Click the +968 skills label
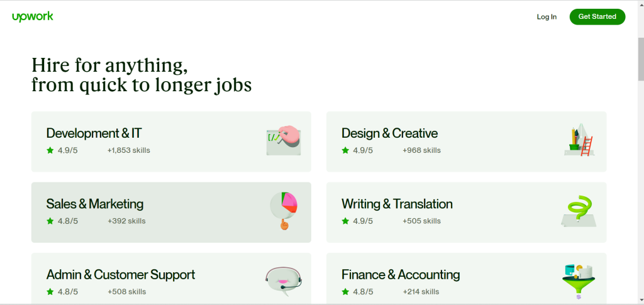This screenshot has height=305, width=644. (421, 150)
